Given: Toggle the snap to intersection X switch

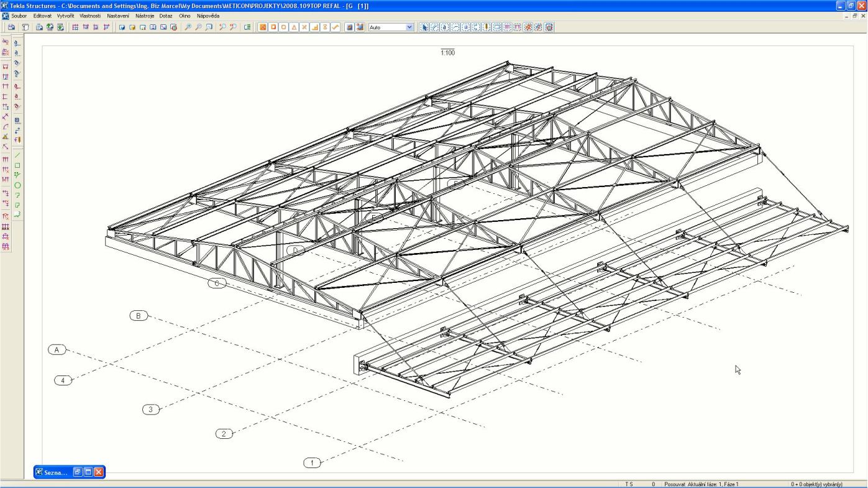Looking at the screenshot, I should click(x=304, y=27).
